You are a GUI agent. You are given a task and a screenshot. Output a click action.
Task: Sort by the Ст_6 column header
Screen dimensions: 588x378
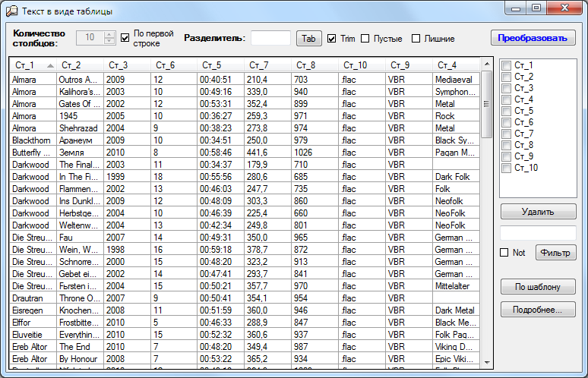174,65
